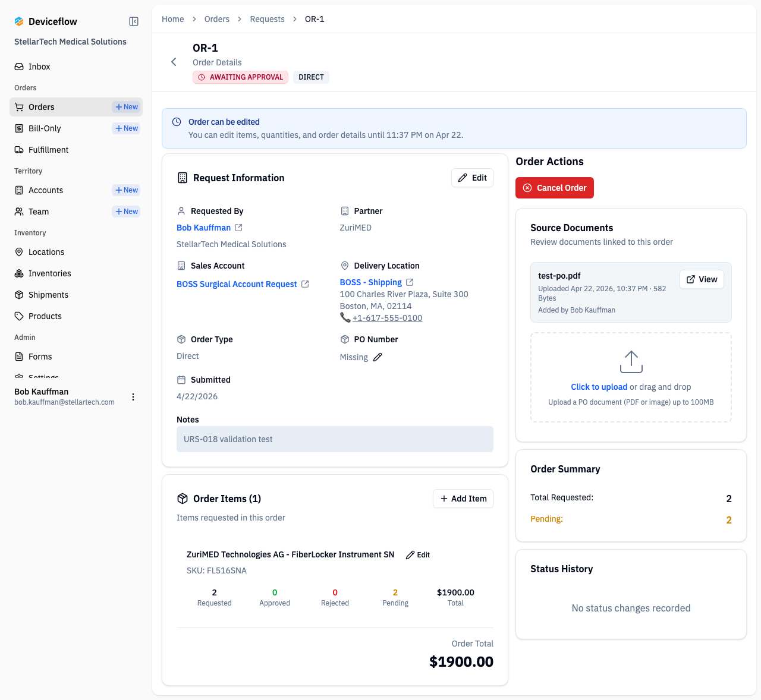Click the Awaiting Approval status badge
This screenshot has width=761, height=700.
[x=240, y=77]
